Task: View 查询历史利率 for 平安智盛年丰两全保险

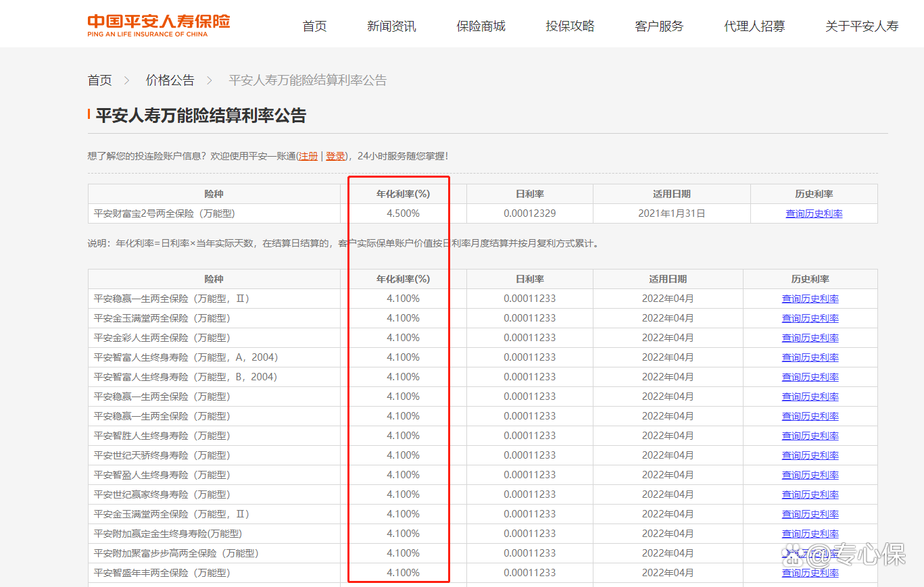Action: 810,573
